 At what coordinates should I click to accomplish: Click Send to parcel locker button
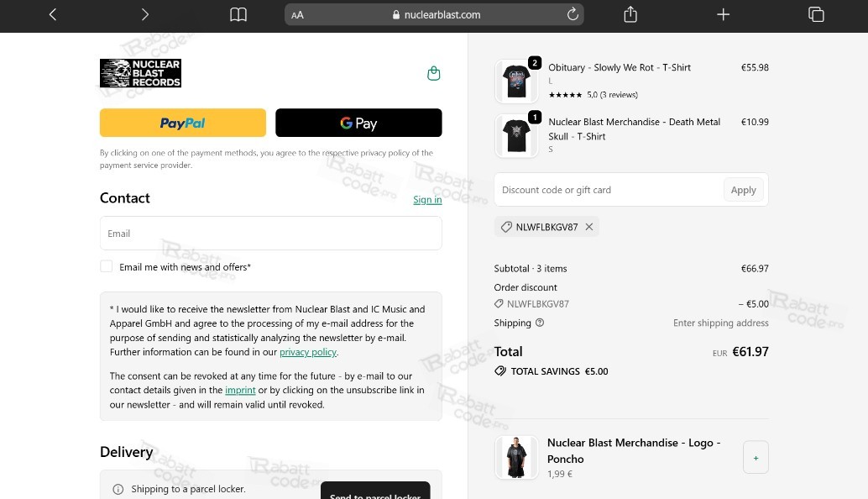pyautogui.click(x=375, y=491)
